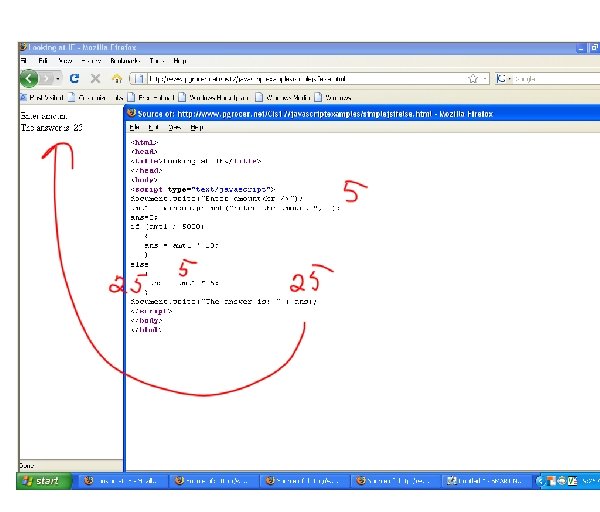
Task: Open Tools menu in main Firefox window
Action: coord(157,60)
